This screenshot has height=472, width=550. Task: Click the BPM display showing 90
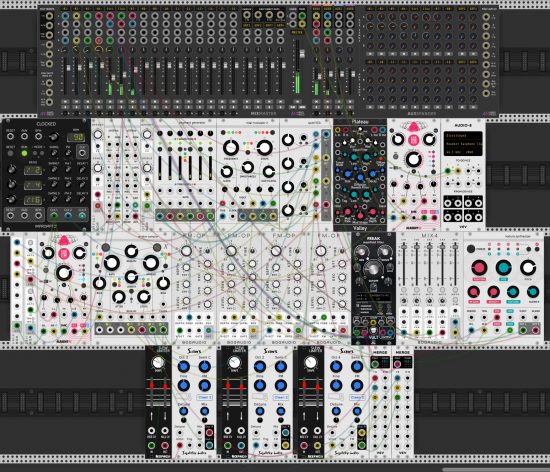click(75, 137)
